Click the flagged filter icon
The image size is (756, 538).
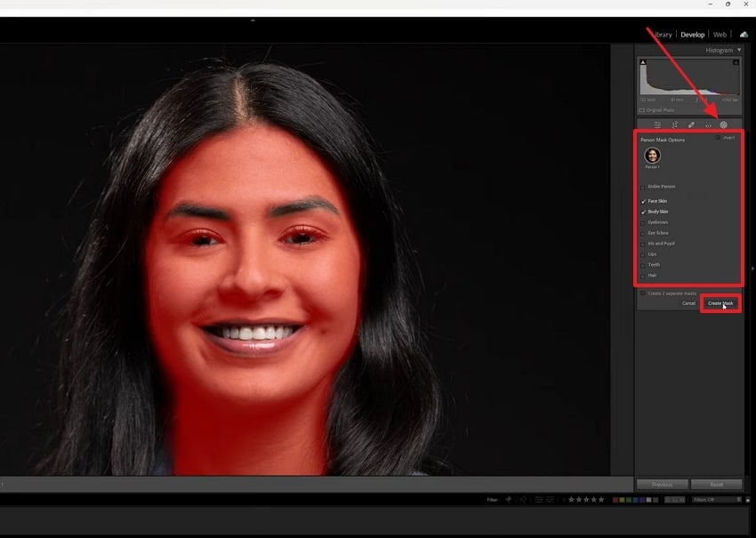pos(508,500)
